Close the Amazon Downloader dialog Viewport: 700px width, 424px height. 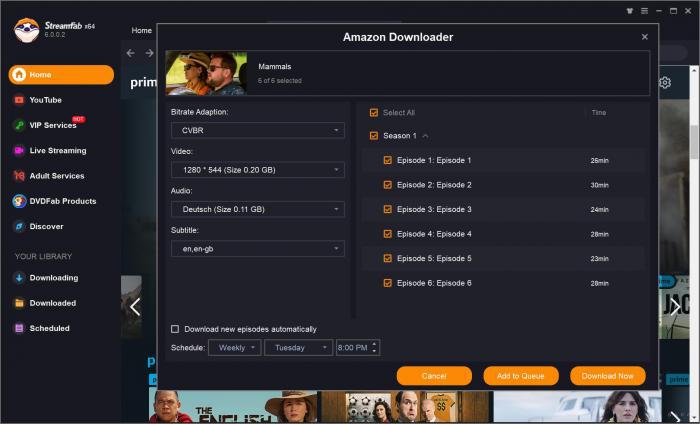[645, 37]
